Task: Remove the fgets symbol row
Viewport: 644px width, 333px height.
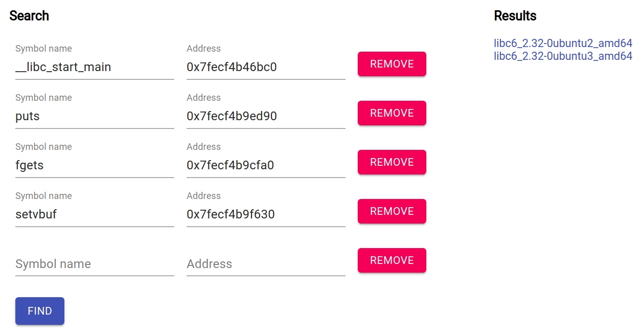Action: tap(392, 162)
